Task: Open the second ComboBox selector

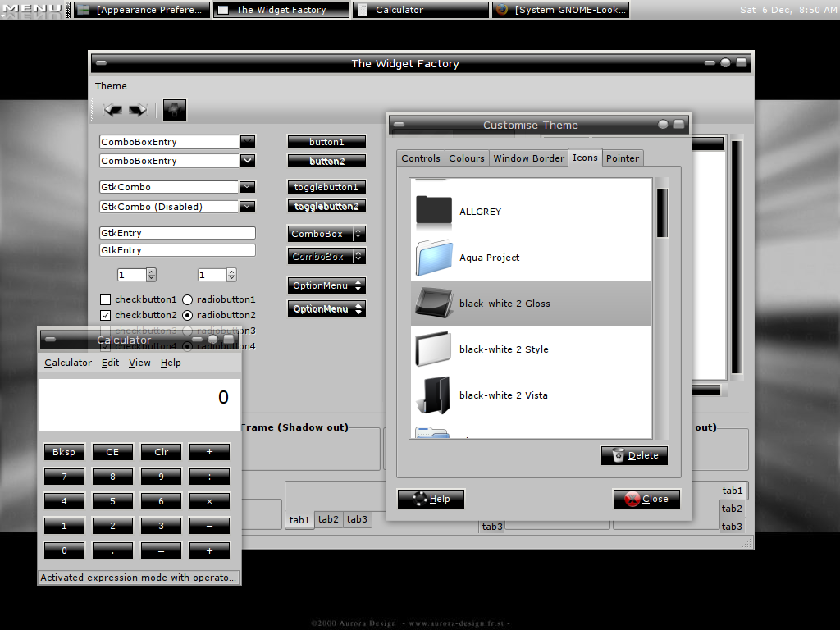Action: point(326,257)
